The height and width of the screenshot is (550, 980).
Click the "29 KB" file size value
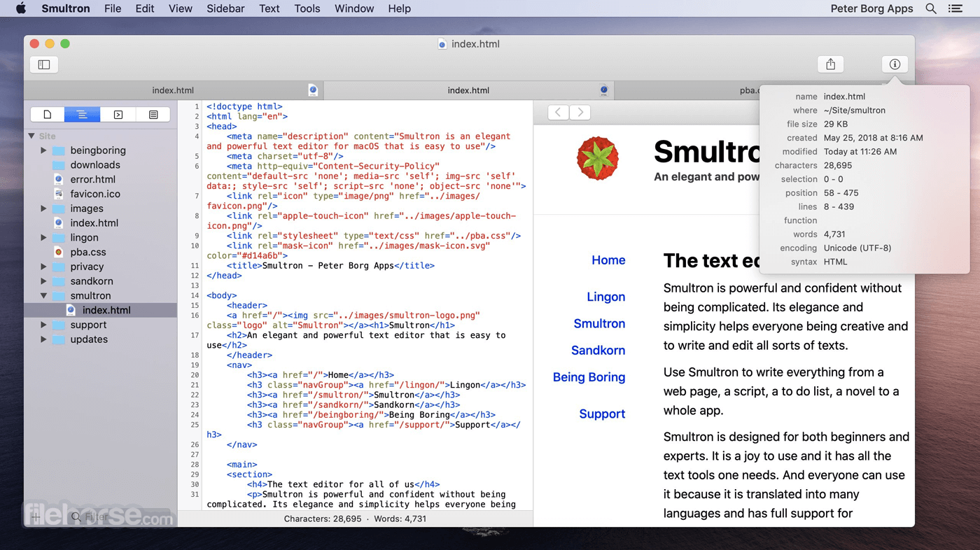pos(836,124)
